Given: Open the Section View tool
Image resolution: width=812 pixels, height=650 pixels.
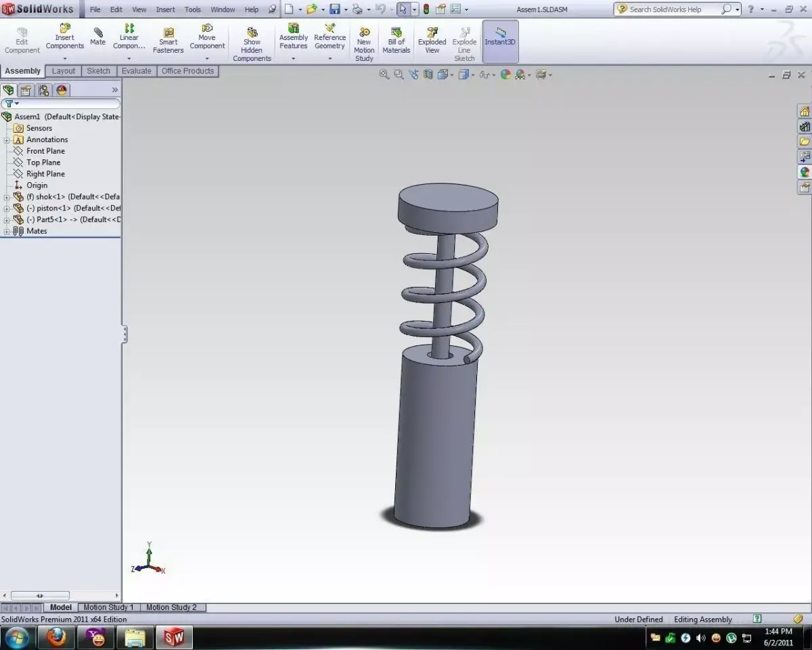Looking at the screenshot, I should pos(428,75).
